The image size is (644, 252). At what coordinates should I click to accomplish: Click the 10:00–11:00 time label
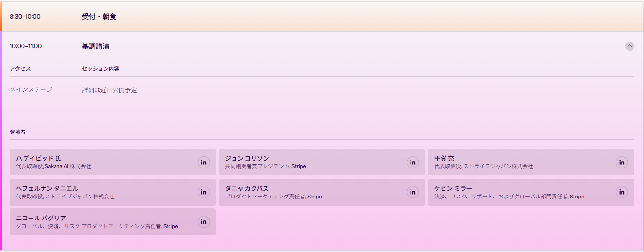(26, 46)
